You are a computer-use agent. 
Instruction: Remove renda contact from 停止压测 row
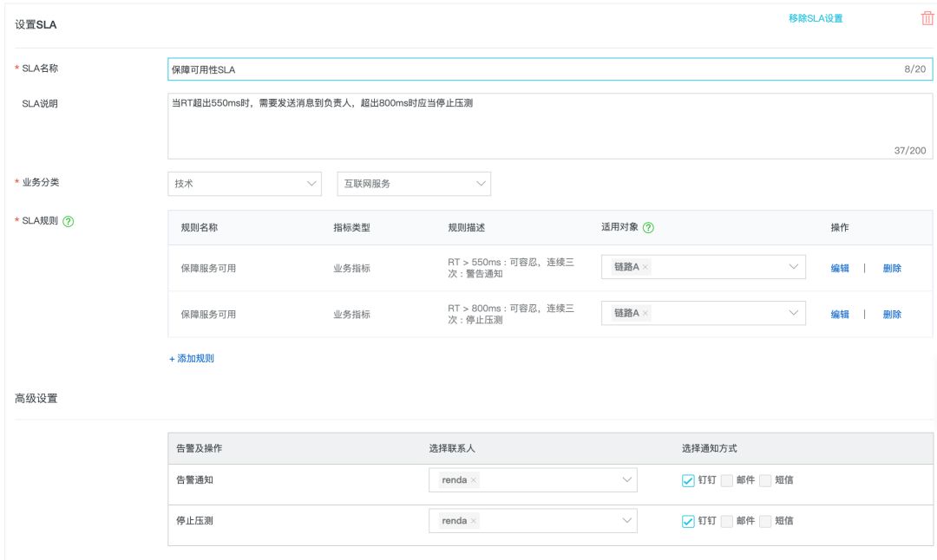[x=474, y=521]
